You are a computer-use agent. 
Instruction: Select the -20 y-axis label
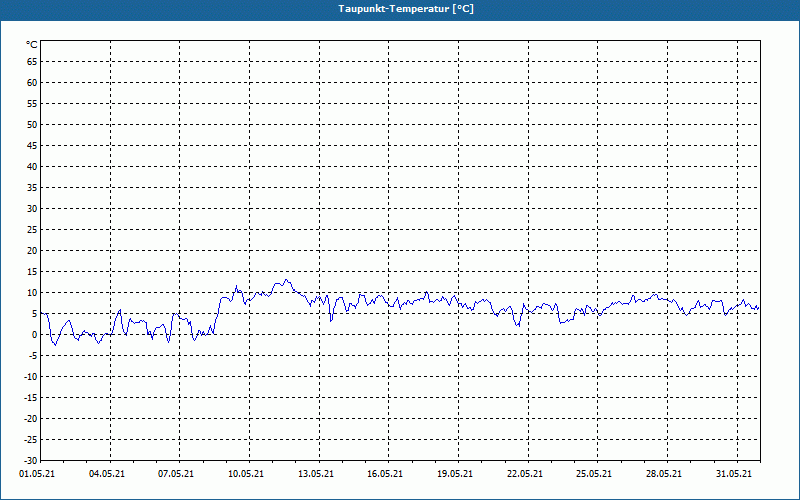(x=31, y=419)
